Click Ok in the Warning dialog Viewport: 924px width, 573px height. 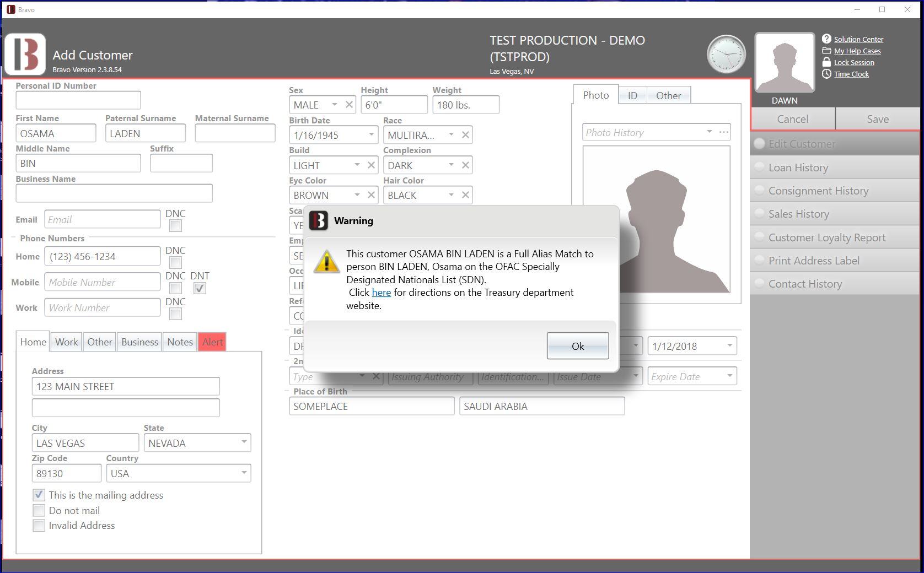tap(578, 346)
